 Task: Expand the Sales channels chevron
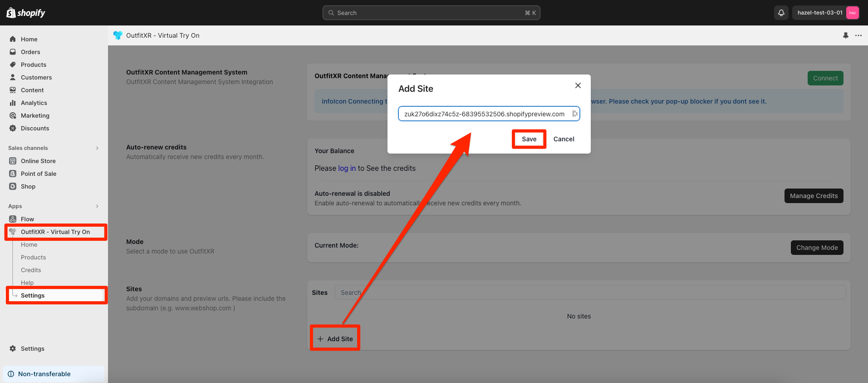(97, 148)
